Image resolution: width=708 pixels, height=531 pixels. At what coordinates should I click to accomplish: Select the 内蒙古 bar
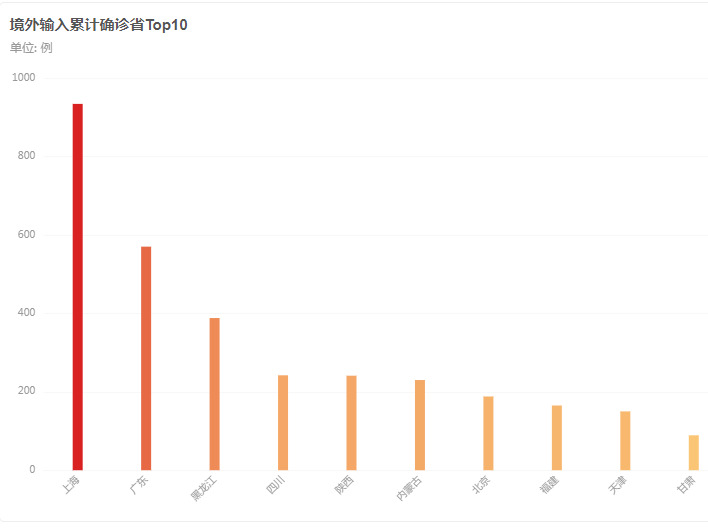420,425
